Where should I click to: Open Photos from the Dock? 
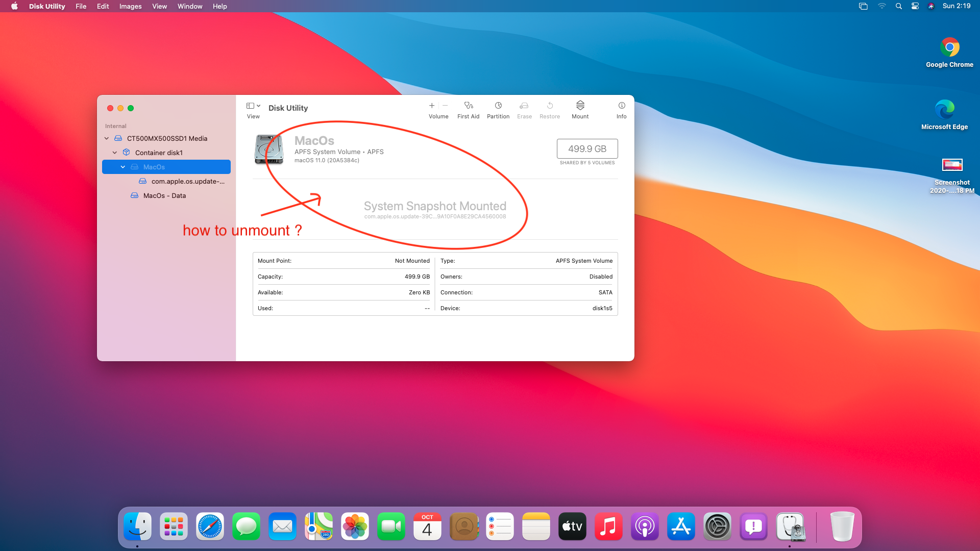(355, 527)
